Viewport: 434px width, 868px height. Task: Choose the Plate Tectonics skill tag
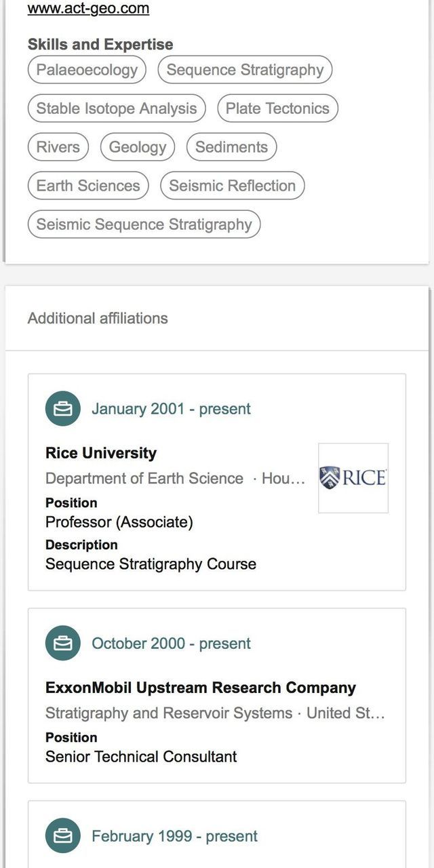277,108
